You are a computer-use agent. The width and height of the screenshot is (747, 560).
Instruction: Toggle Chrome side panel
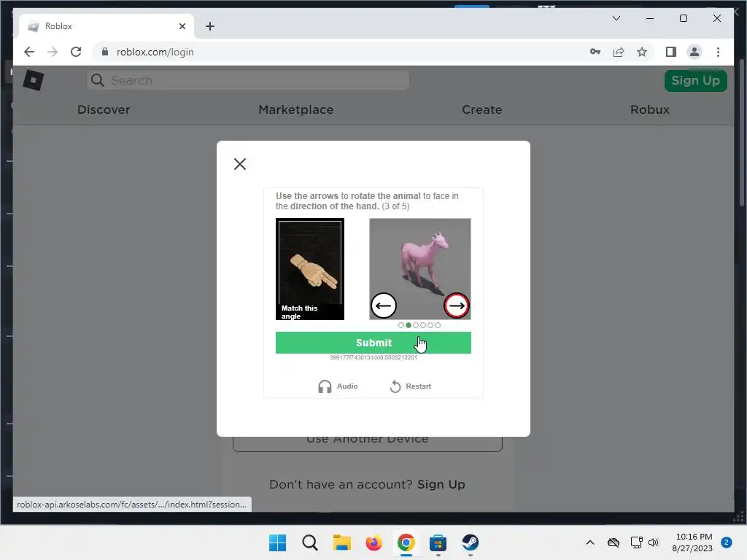(x=671, y=52)
